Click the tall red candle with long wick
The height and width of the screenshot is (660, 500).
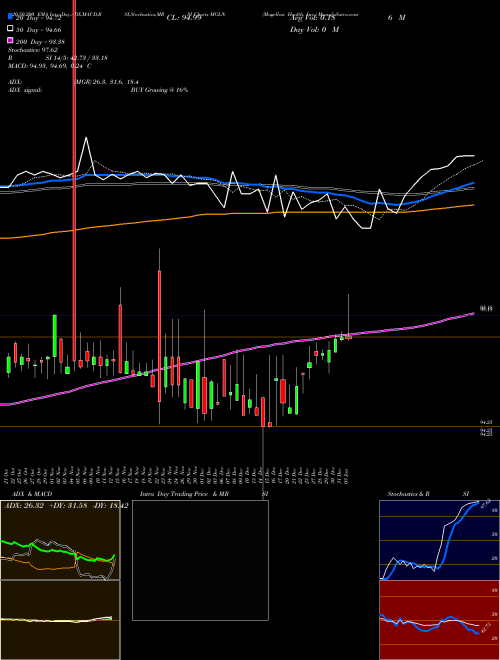[x=160, y=336]
